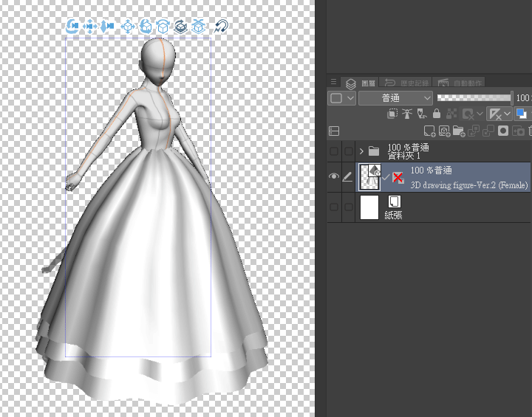Open the layer color border dropdown
The height and width of the screenshot is (417, 532).
(x=341, y=98)
